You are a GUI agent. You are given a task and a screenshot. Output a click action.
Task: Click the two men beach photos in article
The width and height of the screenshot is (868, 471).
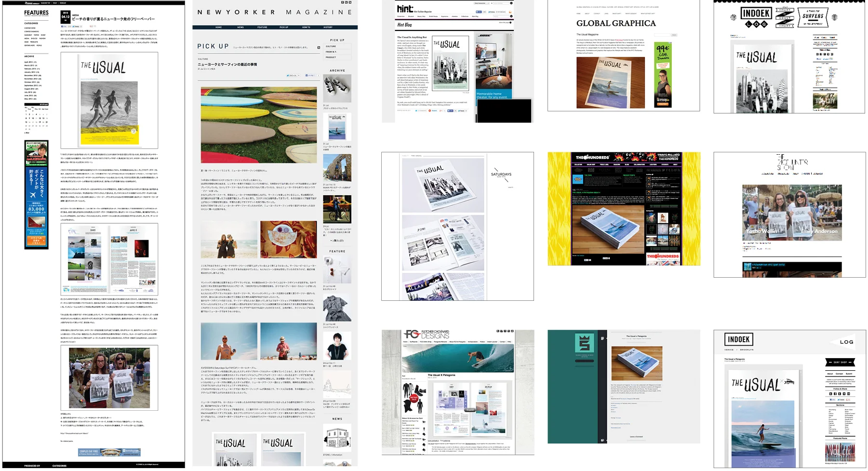(x=259, y=341)
